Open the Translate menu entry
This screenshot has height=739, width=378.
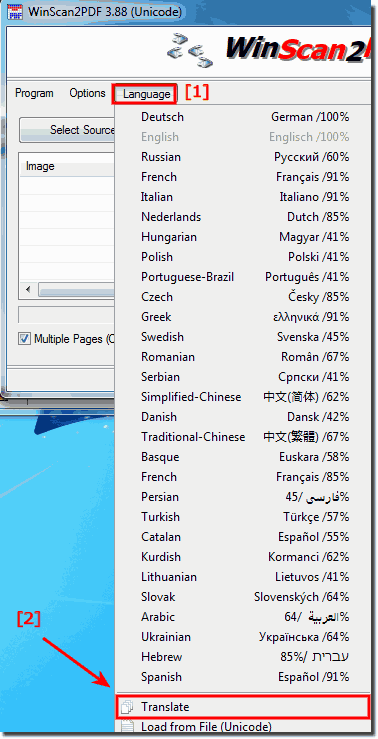(242, 707)
